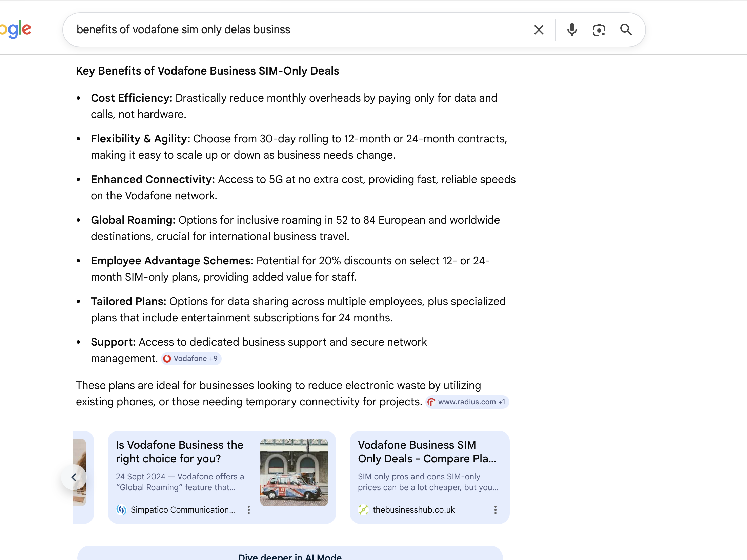Screen dimensions: 747x560
Task: Click the 'Enhanced Connectivity:' bold text
Action: coord(153,179)
